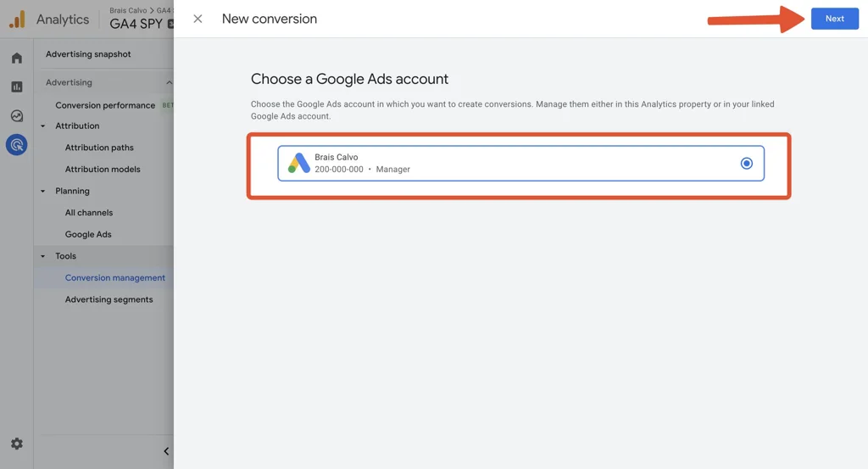Open Advertising segments
Screen dimensions: 868x469
108,299
